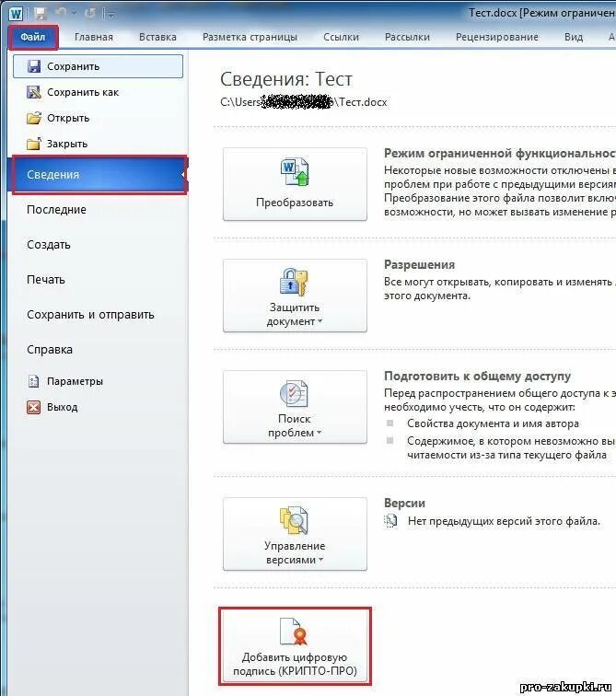
Task: Click Нет предыдущих версий этого файла text
Action: [x=504, y=521]
